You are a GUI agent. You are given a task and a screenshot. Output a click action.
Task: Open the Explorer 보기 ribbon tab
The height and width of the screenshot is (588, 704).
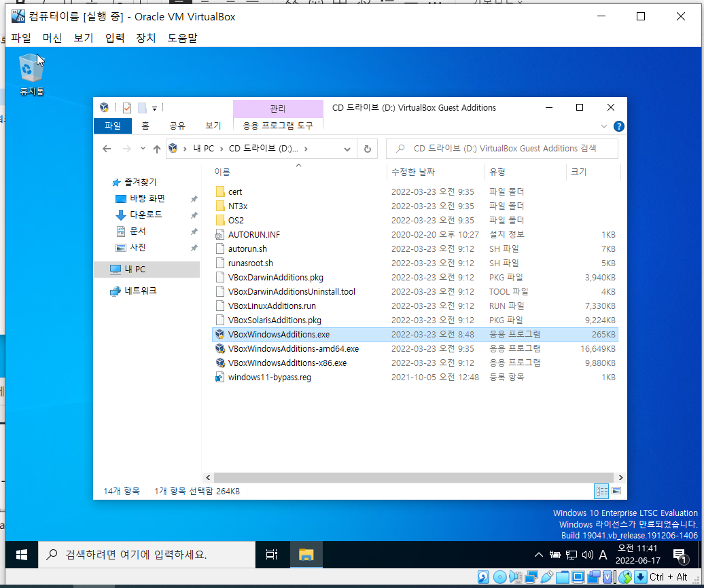point(213,126)
